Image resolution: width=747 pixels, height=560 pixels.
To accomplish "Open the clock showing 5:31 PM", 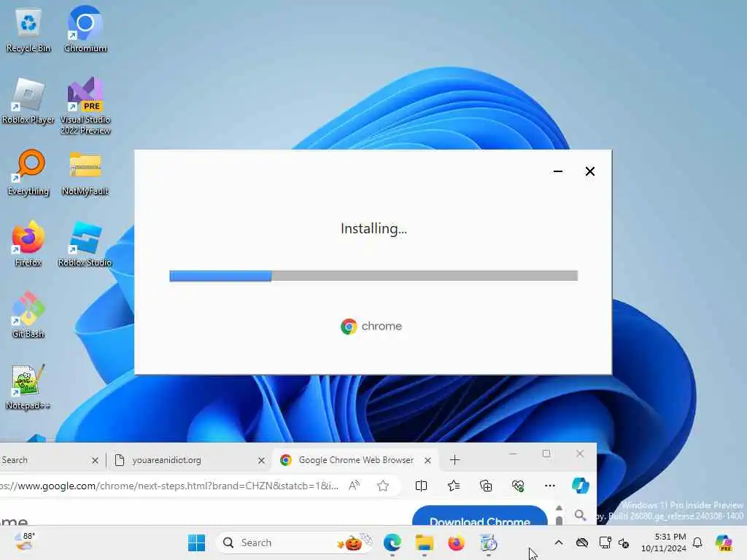I will tap(664, 542).
